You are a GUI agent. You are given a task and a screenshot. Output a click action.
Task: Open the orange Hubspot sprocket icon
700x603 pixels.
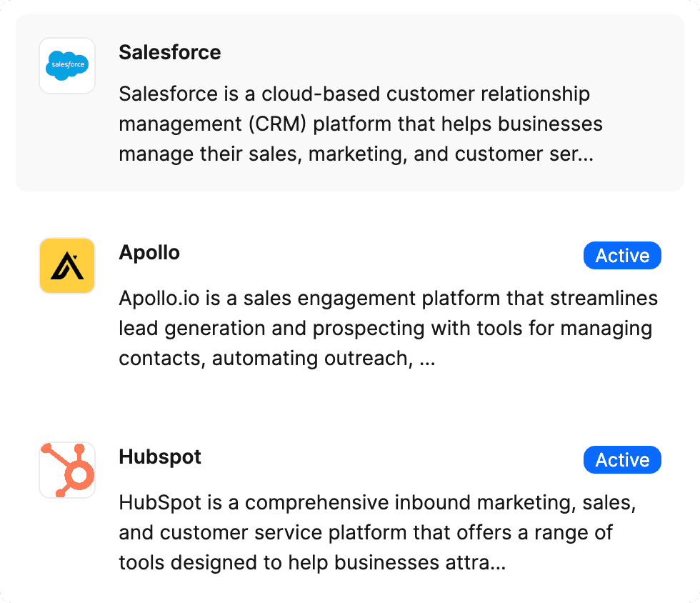(67, 470)
